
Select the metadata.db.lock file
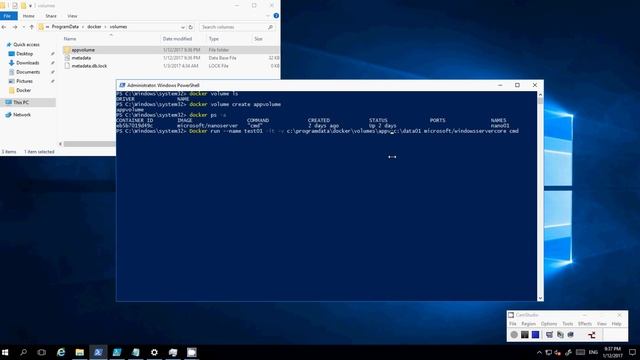89,66
